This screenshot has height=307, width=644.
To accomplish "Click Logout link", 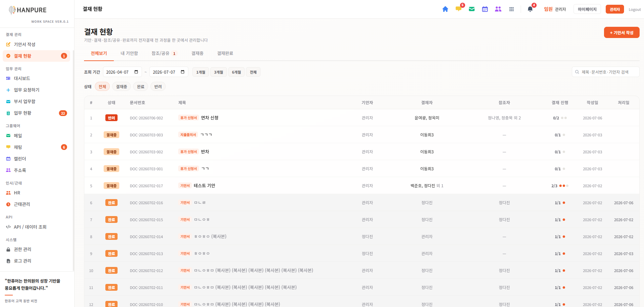I will click(635, 9).
